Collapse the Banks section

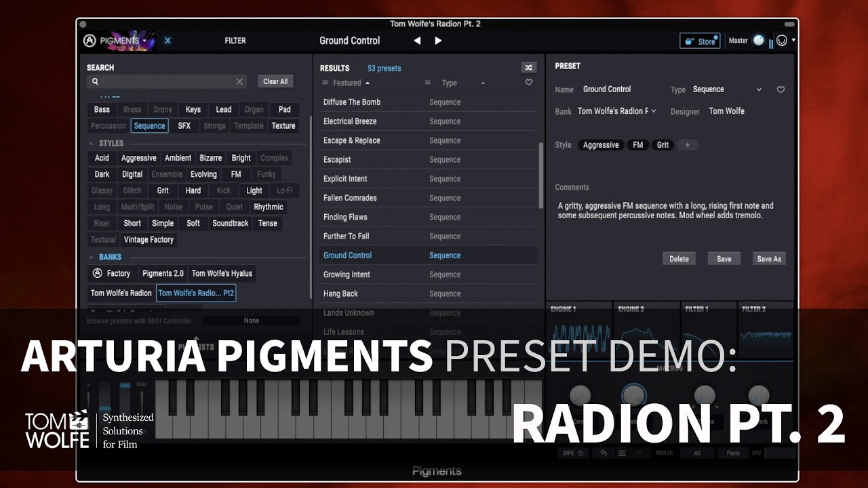click(x=92, y=258)
